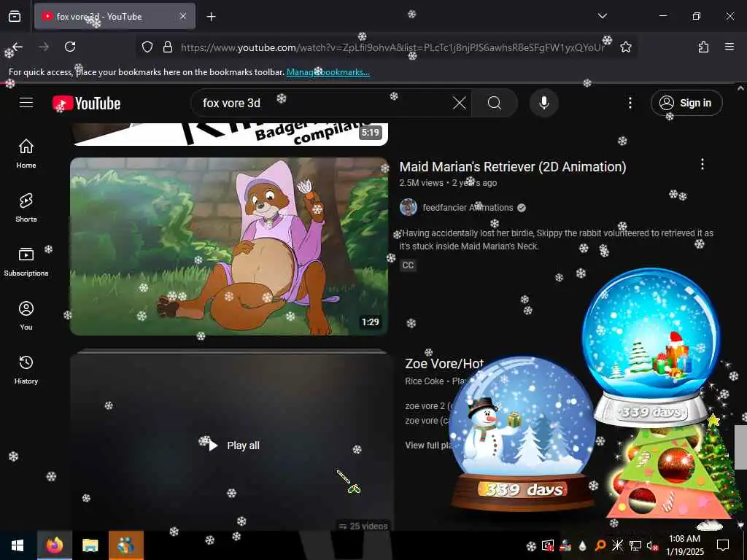The image size is (747, 560).
Task: Go to Home in sidebar
Action: tap(26, 153)
